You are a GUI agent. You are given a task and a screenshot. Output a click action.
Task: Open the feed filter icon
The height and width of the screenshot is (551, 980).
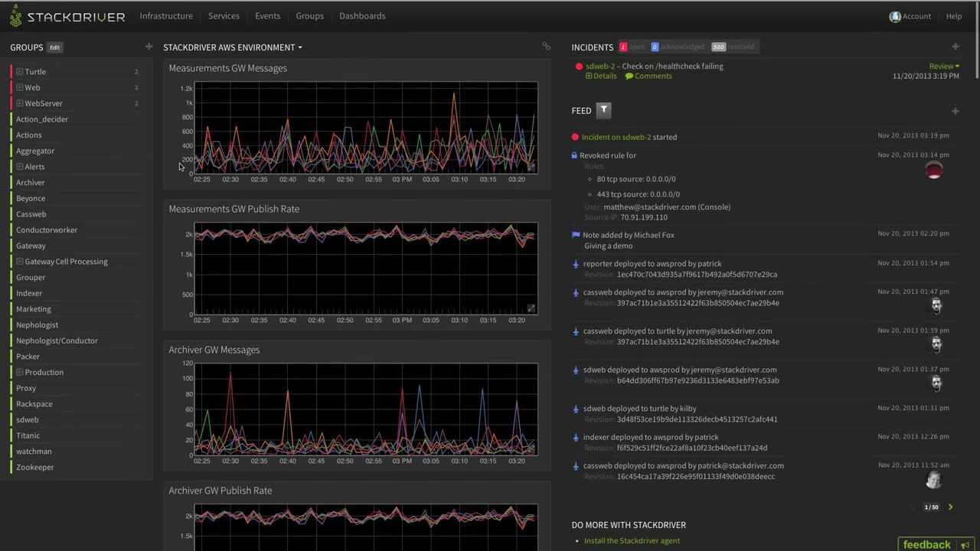(x=603, y=109)
